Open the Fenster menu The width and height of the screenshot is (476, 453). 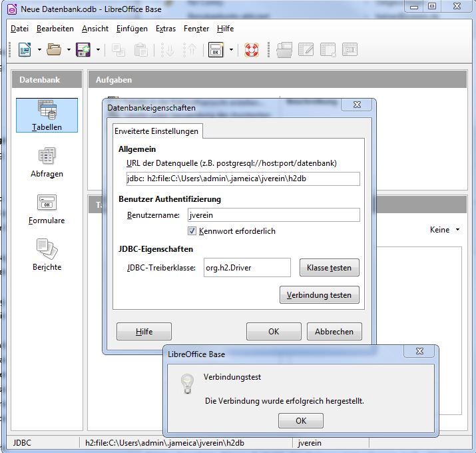point(196,29)
